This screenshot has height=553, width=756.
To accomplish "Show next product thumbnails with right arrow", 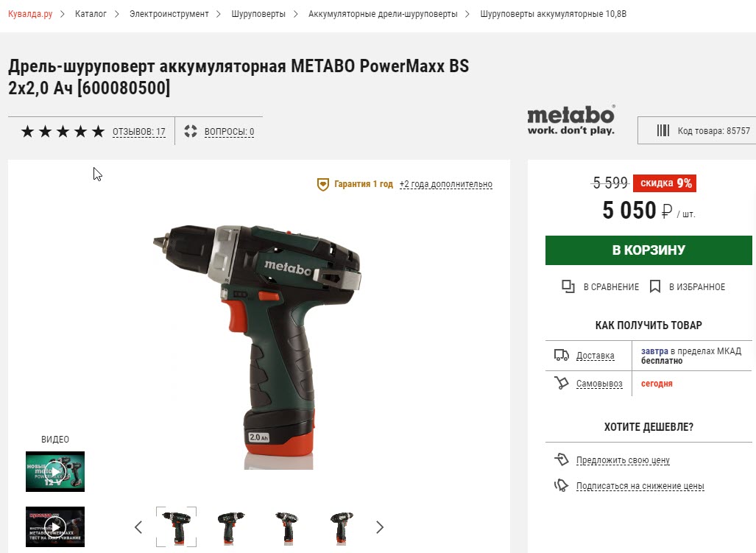I will [379, 527].
